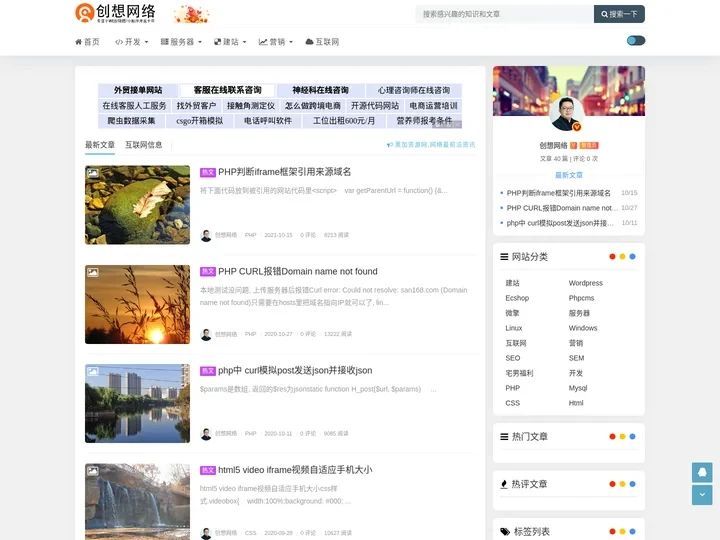Click the server icon beside 服务器
Screen dimensions: 720x540
(x=164, y=42)
